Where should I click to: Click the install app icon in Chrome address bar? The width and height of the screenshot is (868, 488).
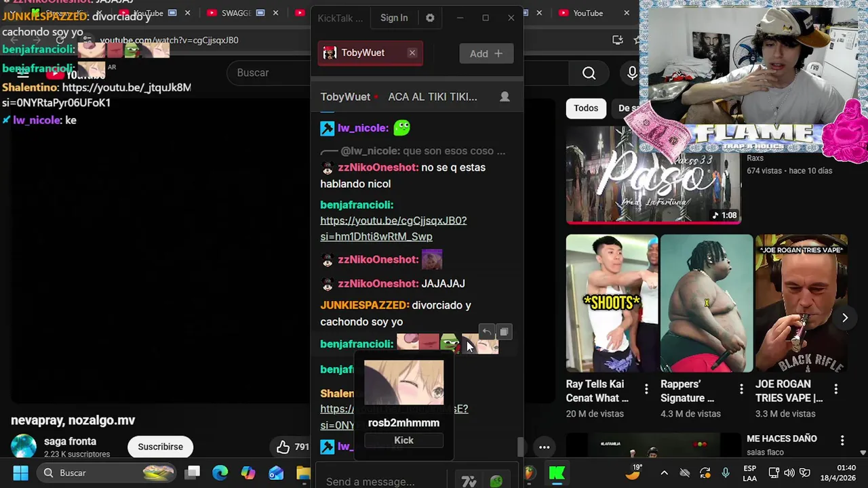(617, 40)
